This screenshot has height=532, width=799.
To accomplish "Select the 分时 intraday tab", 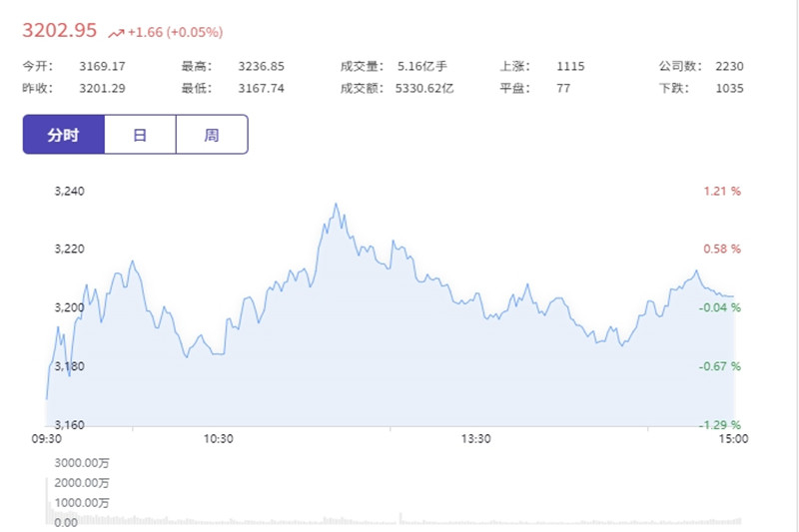I will pos(63,135).
